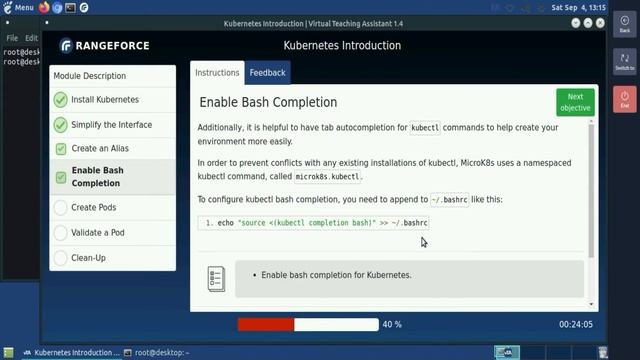The width and height of the screenshot is (640, 360).
Task: Open the Edit menu in terminal window
Action: 31,38
